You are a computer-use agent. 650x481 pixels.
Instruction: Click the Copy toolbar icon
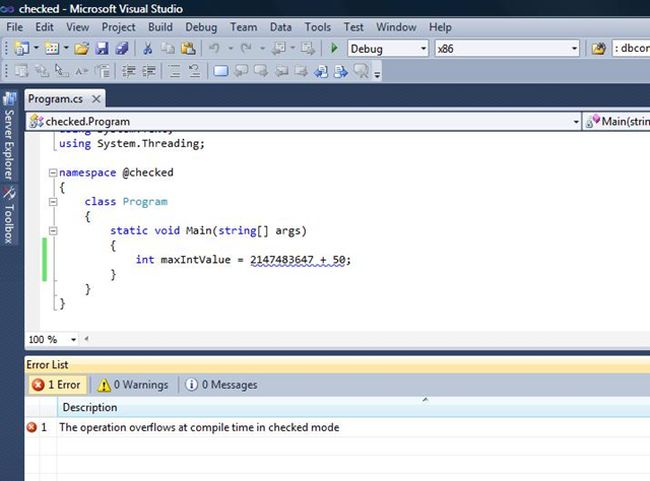coord(167,49)
